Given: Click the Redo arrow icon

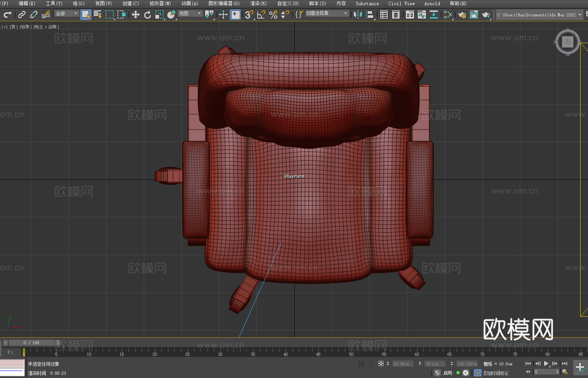Looking at the screenshot, I should (x=7, y=14).
